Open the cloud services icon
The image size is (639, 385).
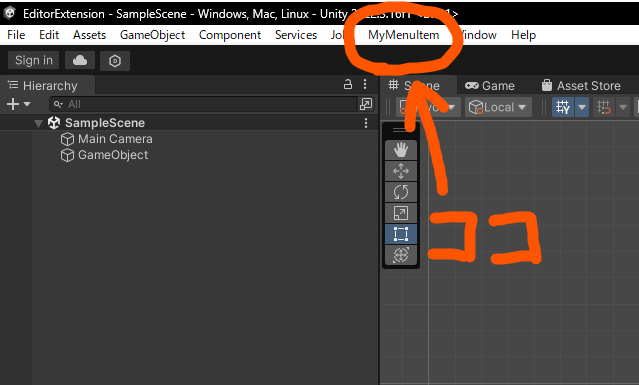[x=80, y=61]
